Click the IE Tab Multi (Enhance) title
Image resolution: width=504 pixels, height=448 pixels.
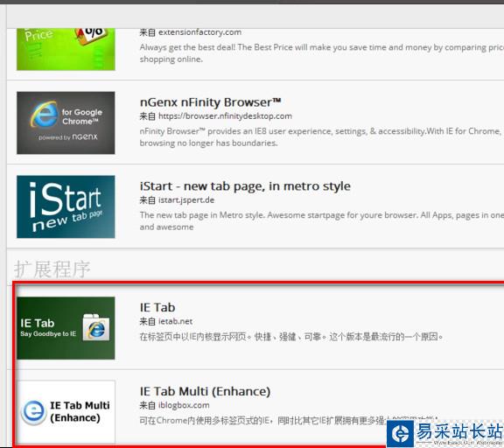[x=205, y=391]
